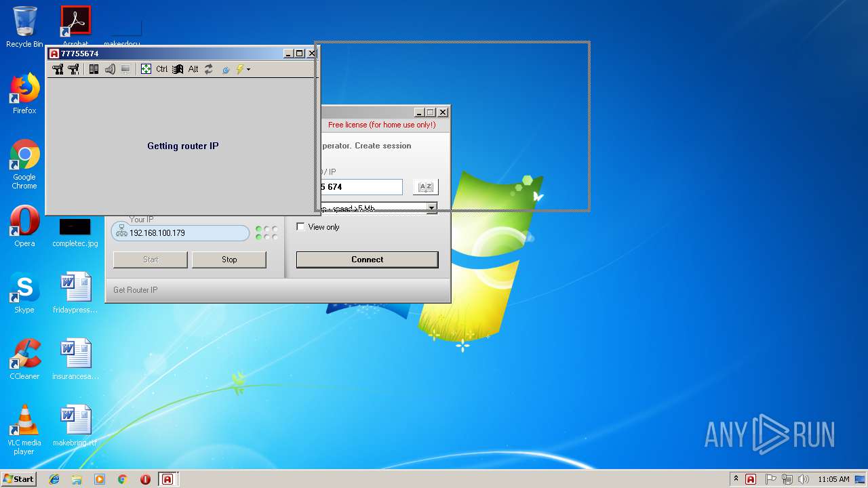
Task: Click the red Ammyy tray icon
Action: tap(751, 479)
